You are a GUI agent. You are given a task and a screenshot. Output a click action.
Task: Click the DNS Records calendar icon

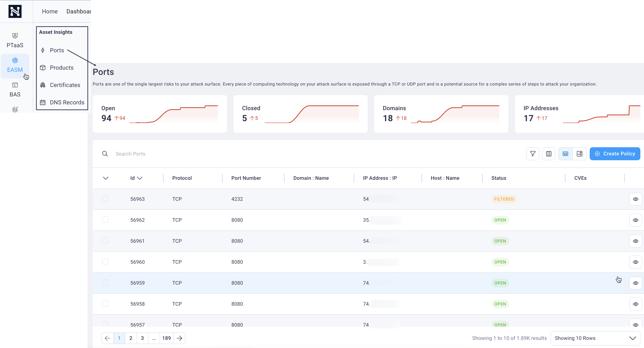43,102
